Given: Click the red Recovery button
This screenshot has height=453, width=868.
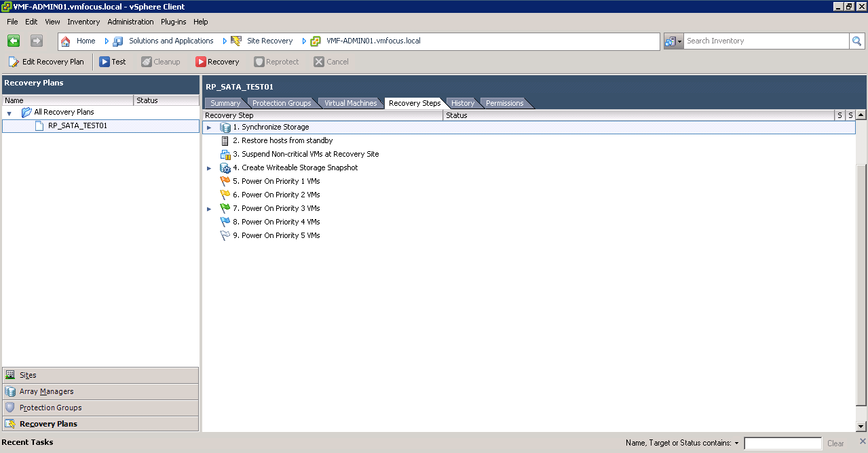Looking at the screenshot, I should click(x=217, y=62).
